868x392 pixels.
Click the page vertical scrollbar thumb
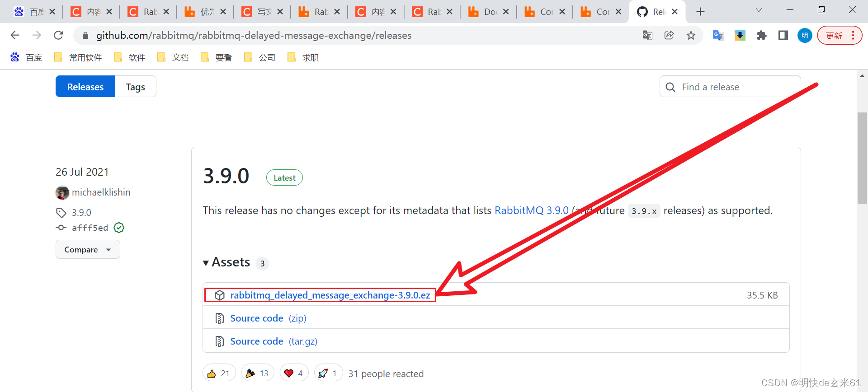tap(862, 158)
